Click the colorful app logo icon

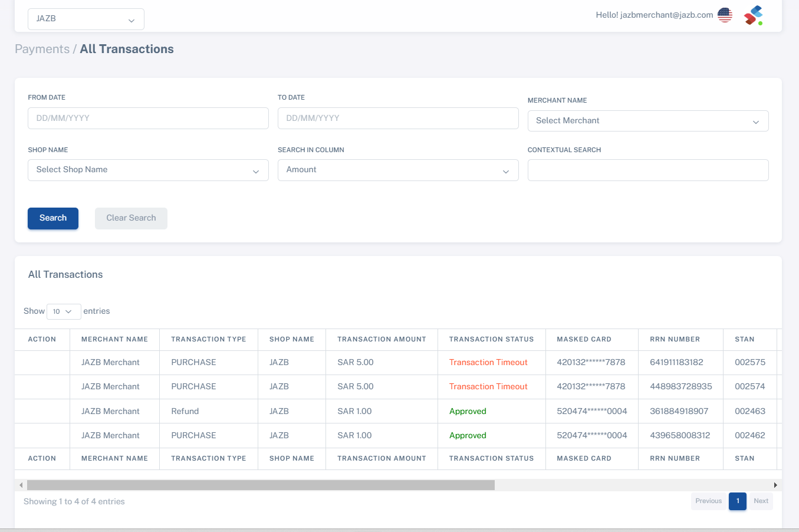(x=753, y=15)
